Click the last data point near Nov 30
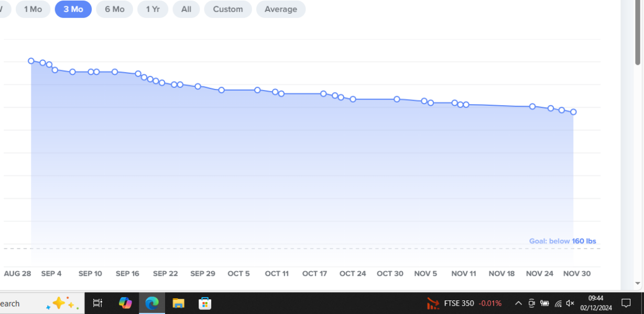Viewport: 644px width, 314px height. click(573, 112)
